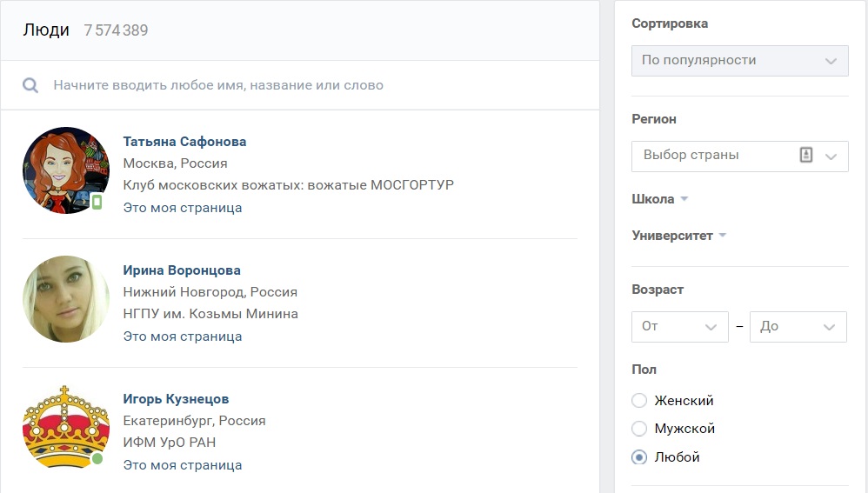This screenshot has height=493, width=868.
Task: Click the search magnifier icon
Action: [x=30, y=85]
